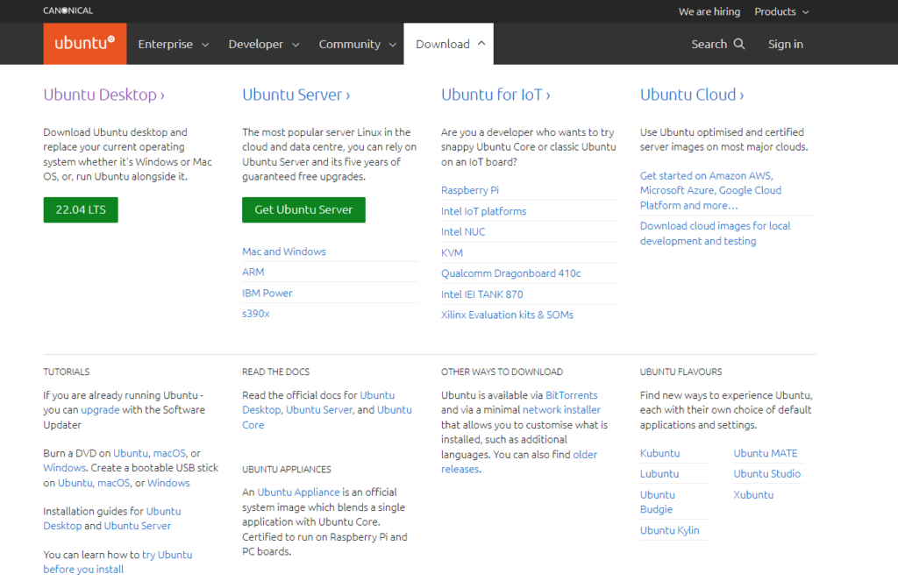Viewport: 898px width, 588px height.
Task: Expand the Enterprise navigation dropdown
Action: click(x=173, y=44)
